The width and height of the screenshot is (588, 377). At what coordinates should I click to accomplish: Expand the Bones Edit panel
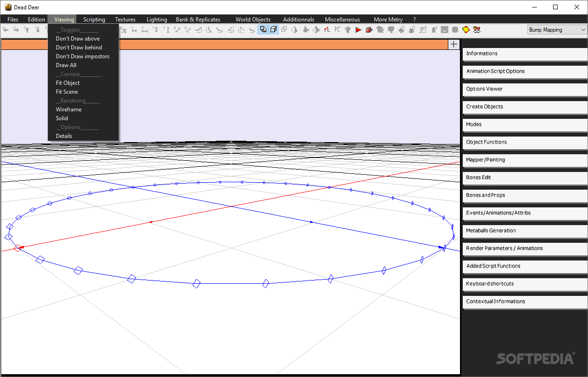tap(525, 178)
